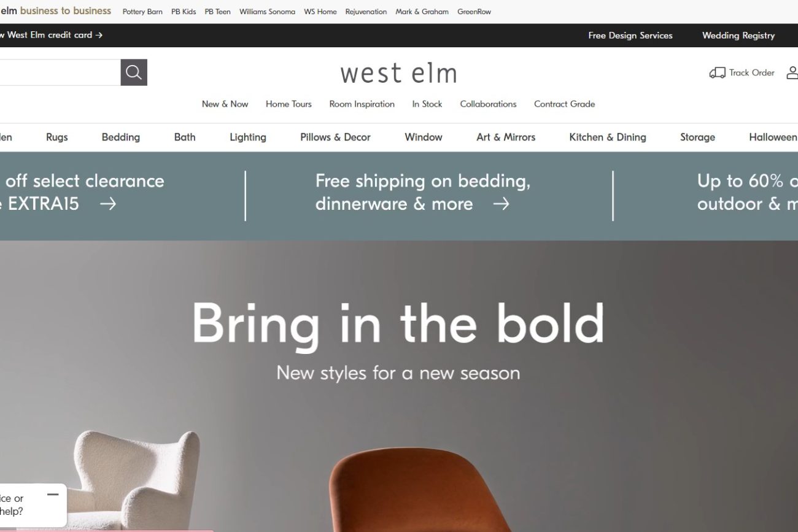
Task: Click the Track Order truck icon
Action: (x=717, y=73)
